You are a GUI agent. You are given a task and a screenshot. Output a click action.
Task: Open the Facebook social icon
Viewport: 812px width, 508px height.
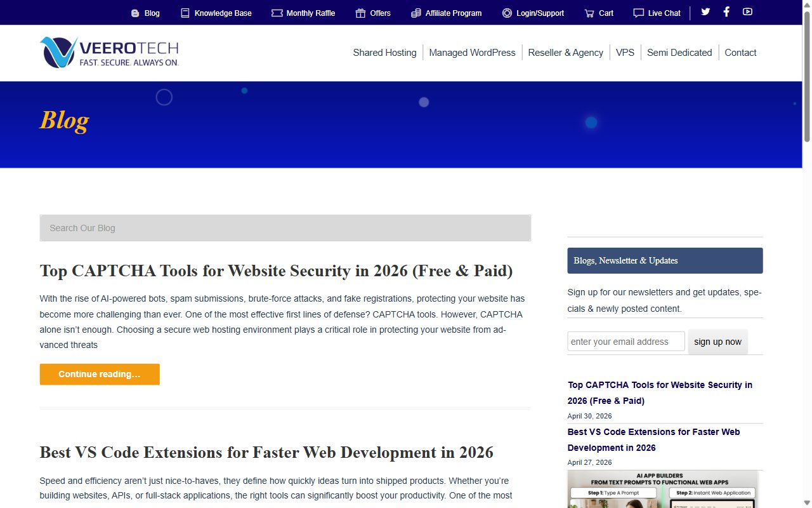726,11
